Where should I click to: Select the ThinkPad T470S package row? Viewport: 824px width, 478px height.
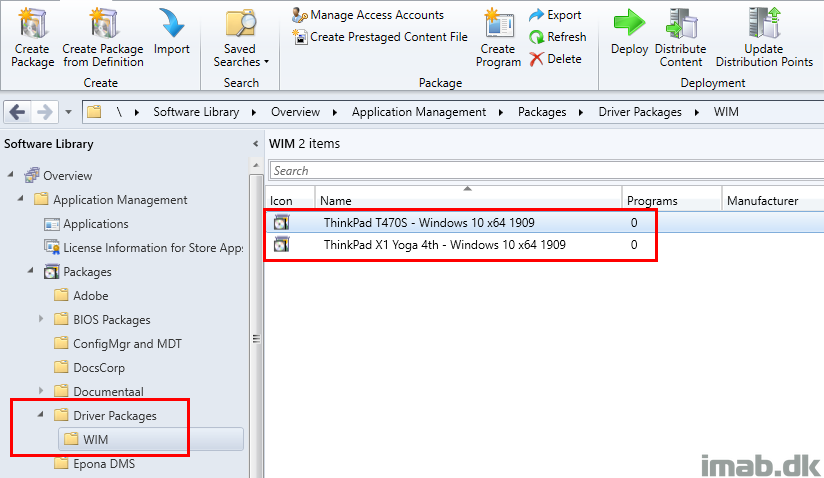click(x=544, y=223)
